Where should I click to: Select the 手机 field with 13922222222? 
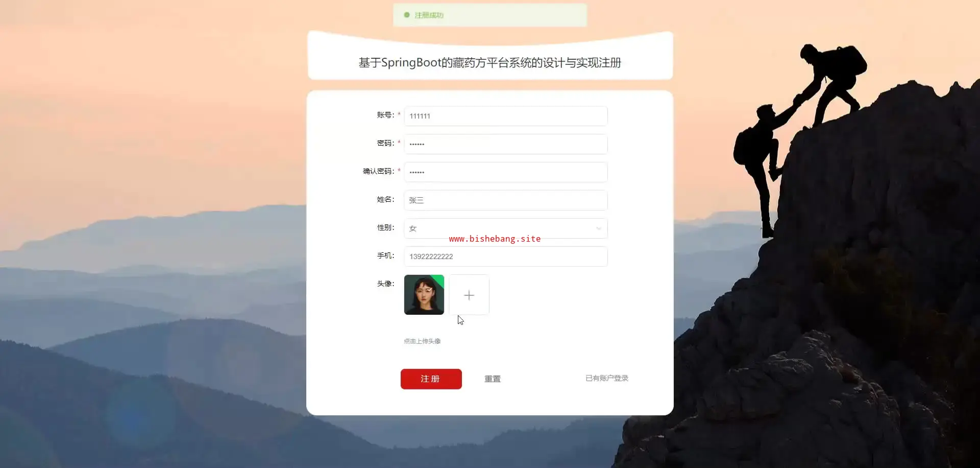(x=506, y=256)
